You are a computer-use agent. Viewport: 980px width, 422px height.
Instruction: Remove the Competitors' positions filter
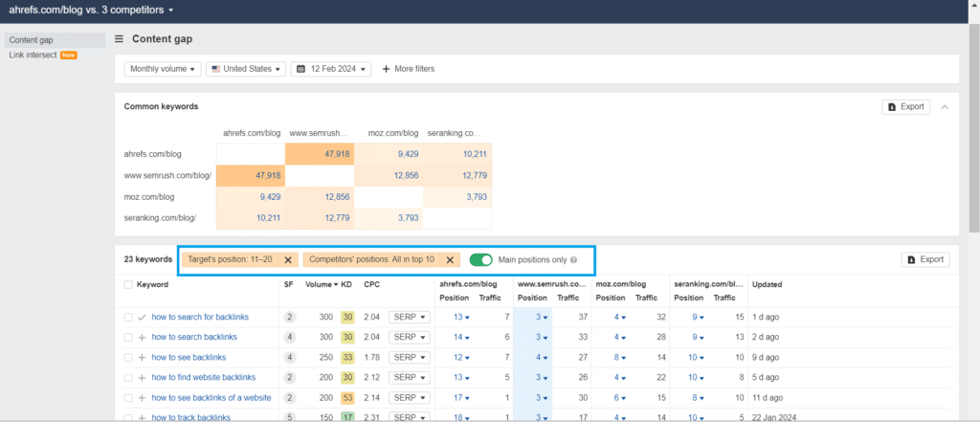[450, 259]
